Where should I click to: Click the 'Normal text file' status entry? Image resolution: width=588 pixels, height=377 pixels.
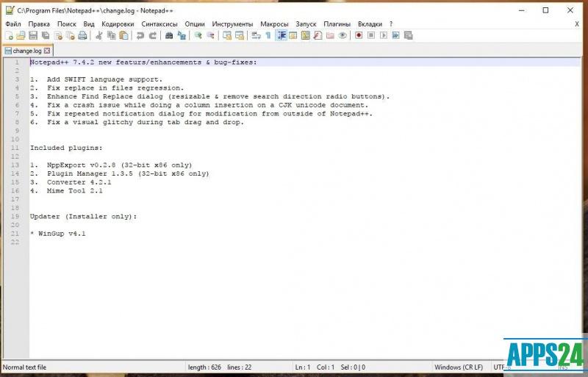pos(25,367)
